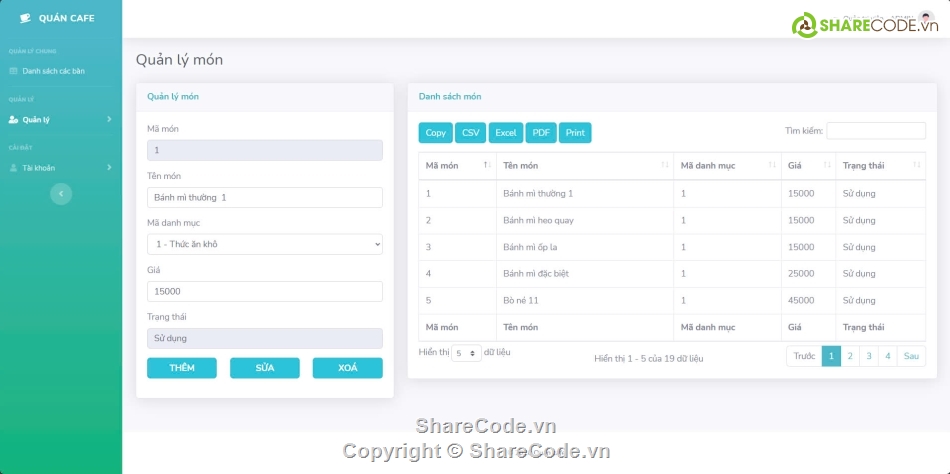Go to pagination page 3
Image resolution: width=950 pixels, height=474 pixels.
click(869, 356)
